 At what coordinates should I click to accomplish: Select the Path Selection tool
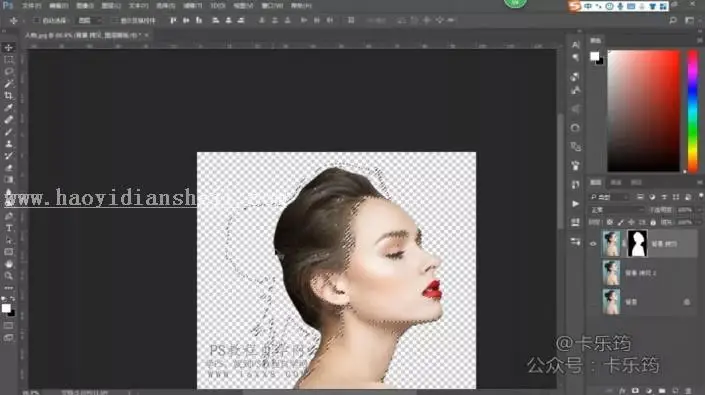9,240
